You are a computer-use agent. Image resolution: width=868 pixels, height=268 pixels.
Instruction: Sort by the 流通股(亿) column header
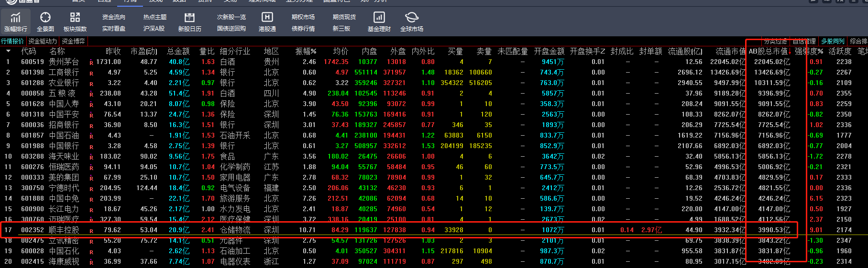685,51
